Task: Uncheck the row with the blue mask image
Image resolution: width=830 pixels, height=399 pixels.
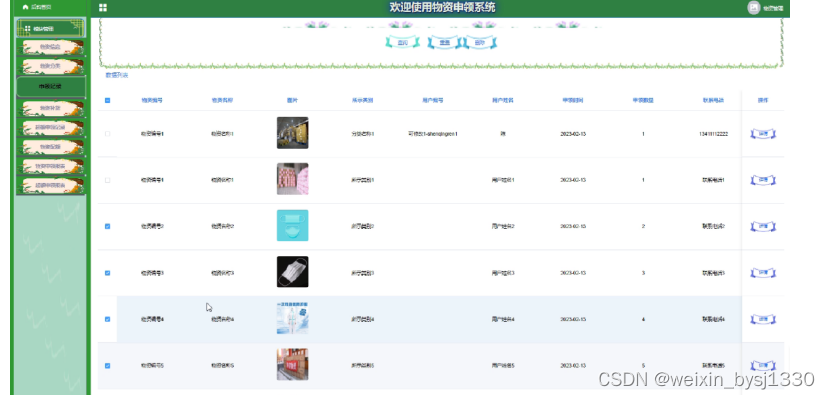Action: 107,226
